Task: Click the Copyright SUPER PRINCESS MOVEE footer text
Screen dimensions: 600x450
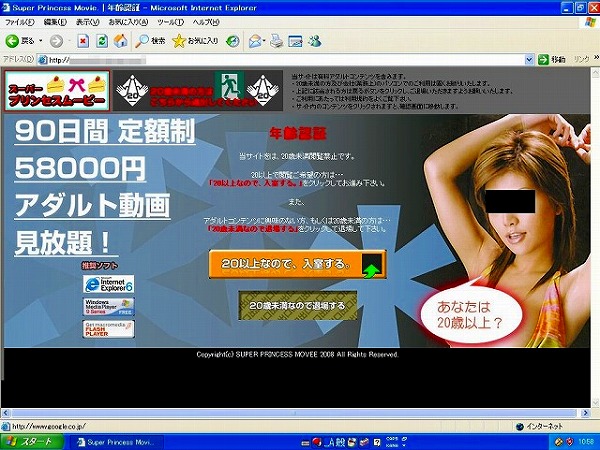Action: (x=297, y=354)
